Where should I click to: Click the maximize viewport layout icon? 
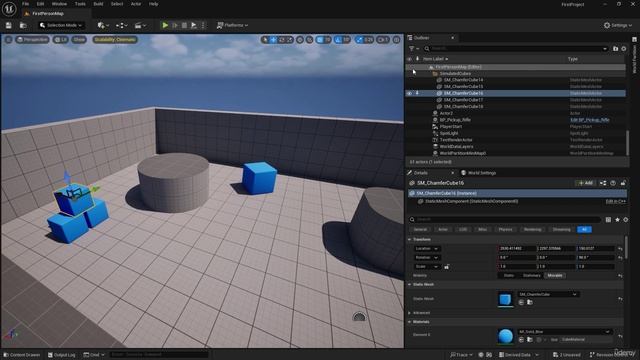[x=396, y=40]
